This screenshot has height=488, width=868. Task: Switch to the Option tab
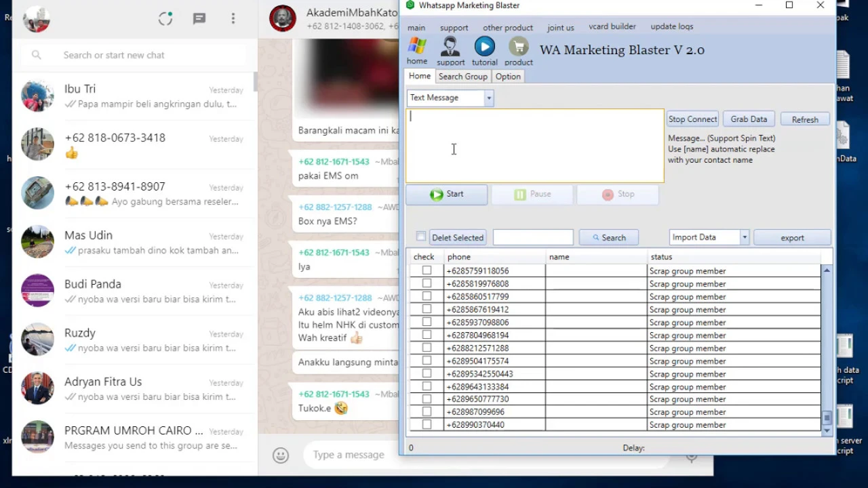tap(508, 77)
